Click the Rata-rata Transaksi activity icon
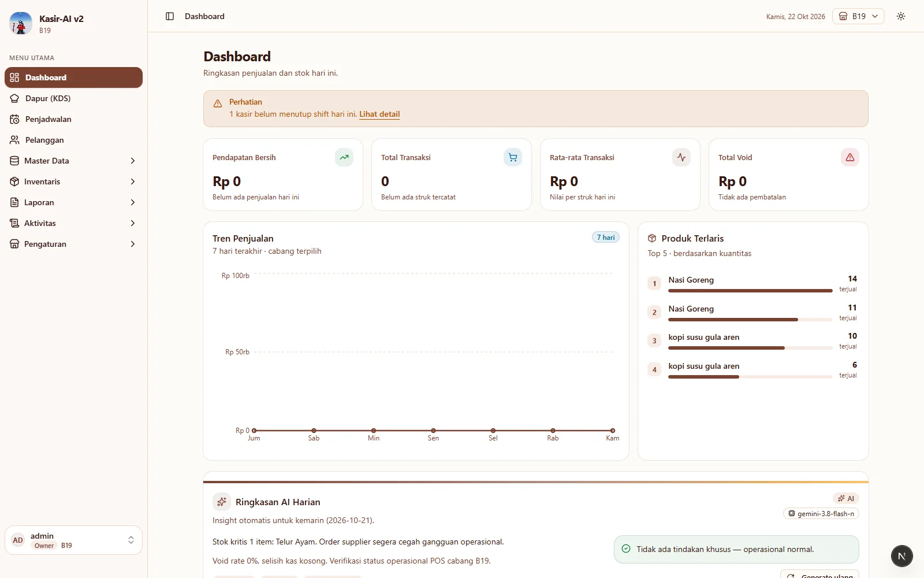Screen dimensions: 924x578 (681, 157)
